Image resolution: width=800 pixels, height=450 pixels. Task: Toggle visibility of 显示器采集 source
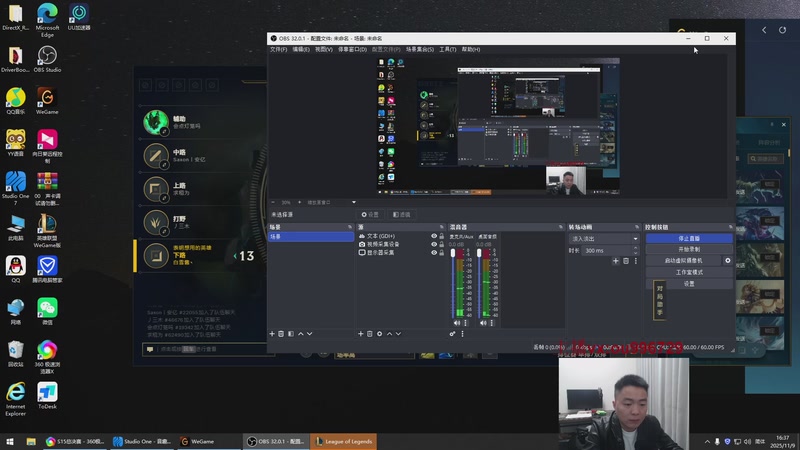pyautogui.click(x=434, y=253)
